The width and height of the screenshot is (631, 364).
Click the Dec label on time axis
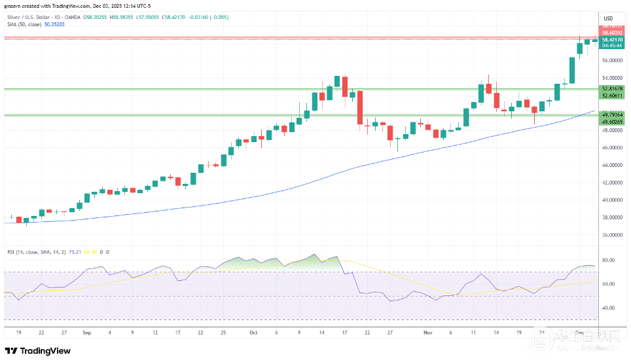click(x=580, y=332)
